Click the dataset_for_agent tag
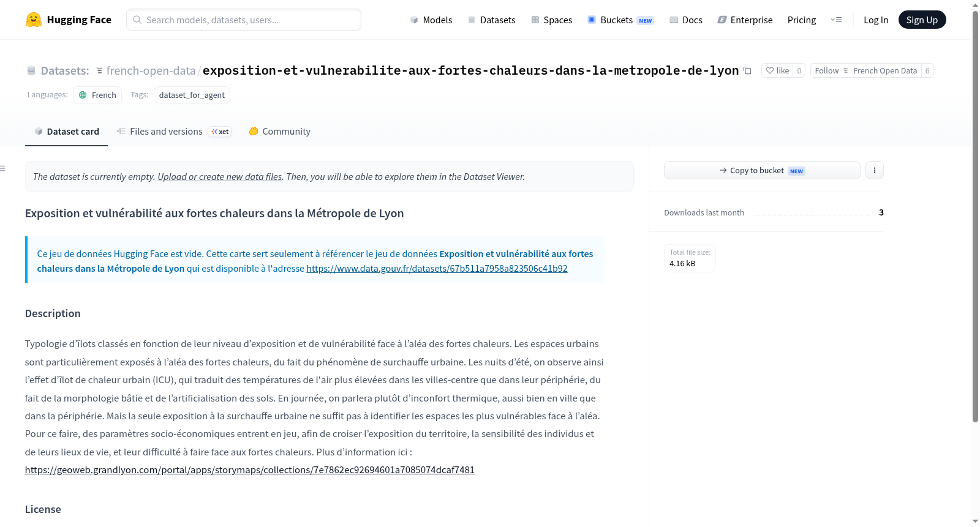This screenshot has width=980, height=527. (192, 95)
